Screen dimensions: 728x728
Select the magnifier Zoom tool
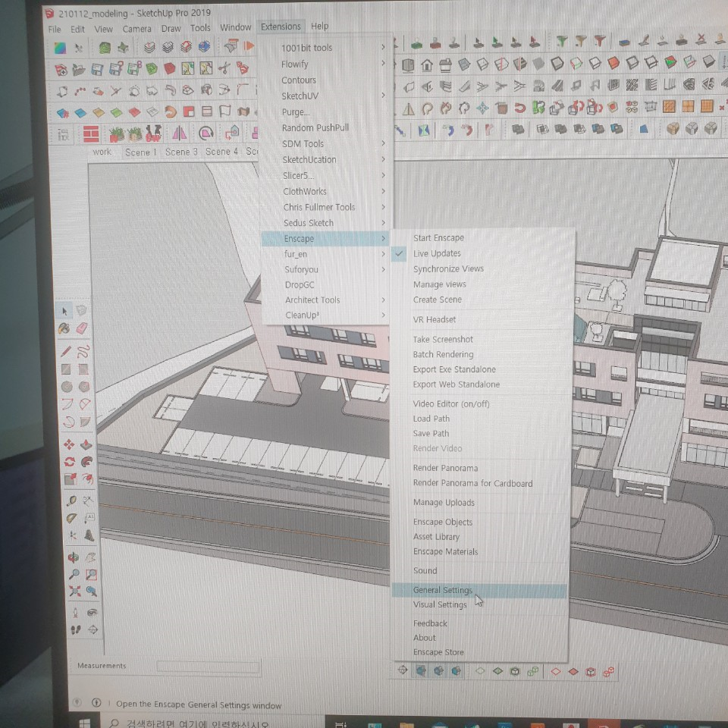pos(74,574)
